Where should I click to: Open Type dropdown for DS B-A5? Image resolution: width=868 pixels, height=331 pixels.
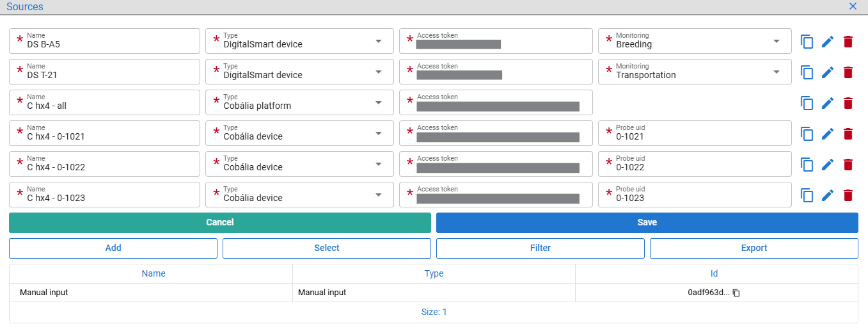point(299,41)
